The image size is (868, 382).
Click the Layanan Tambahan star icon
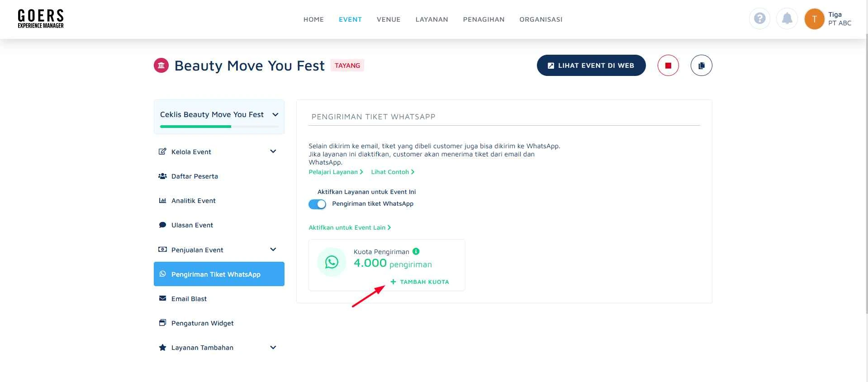[162, 347]
